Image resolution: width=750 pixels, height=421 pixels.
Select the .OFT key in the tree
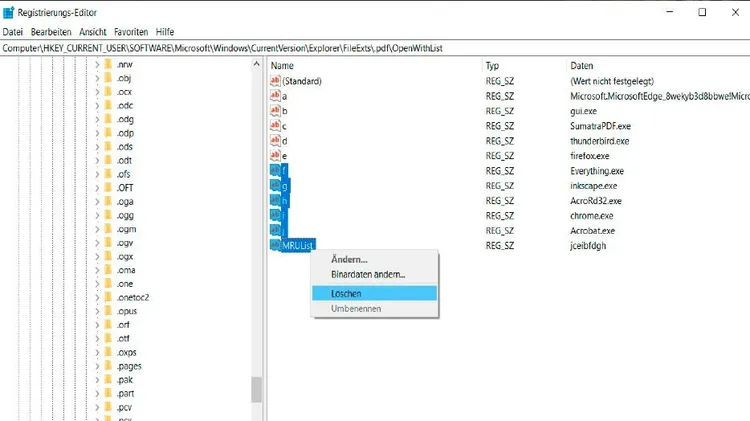click(125, 187)
